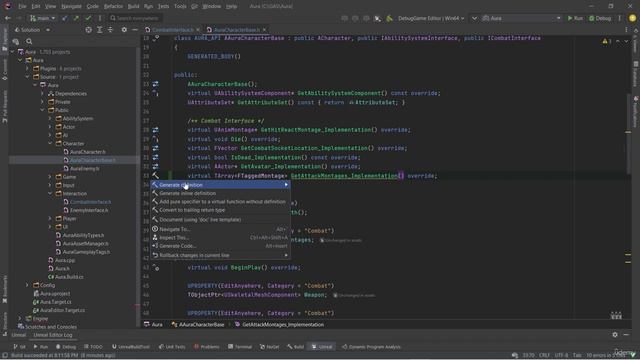
Task: Click the locate current file target icon
Action: (x=89, y=30)
